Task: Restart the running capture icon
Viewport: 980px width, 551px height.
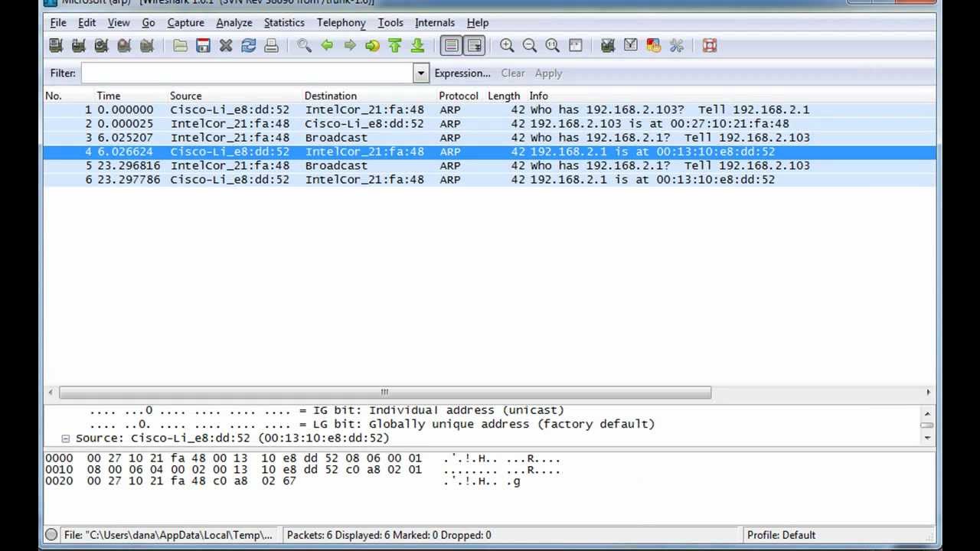Action: [147, 46]
